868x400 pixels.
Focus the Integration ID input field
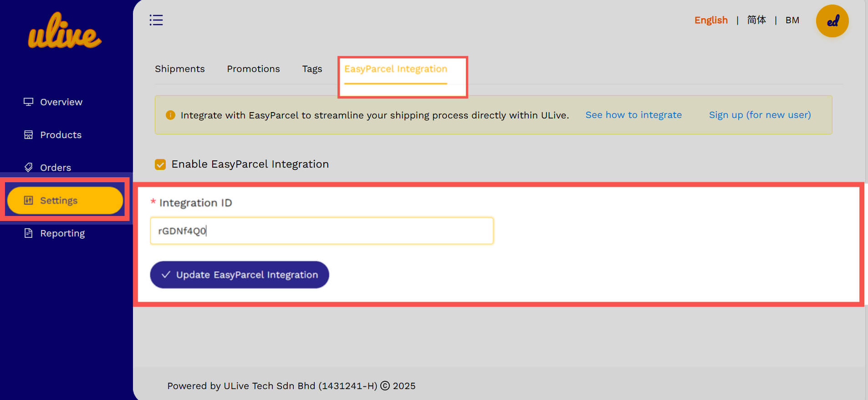[x=322, y=231]
